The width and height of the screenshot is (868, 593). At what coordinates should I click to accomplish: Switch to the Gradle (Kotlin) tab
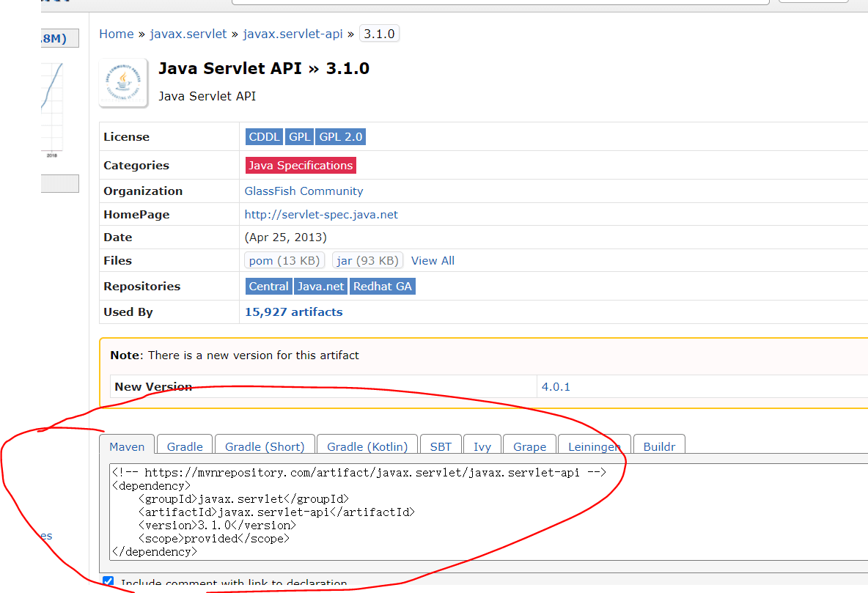pos(367,446)
